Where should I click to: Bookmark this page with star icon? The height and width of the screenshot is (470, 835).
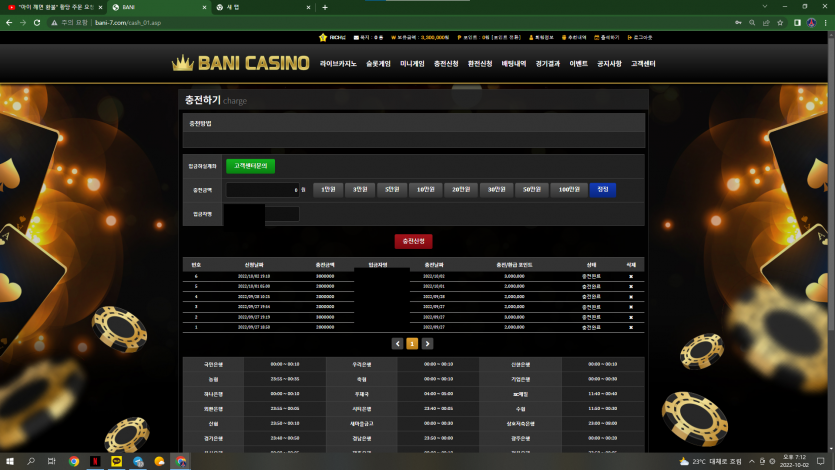(x=780, y=23)
